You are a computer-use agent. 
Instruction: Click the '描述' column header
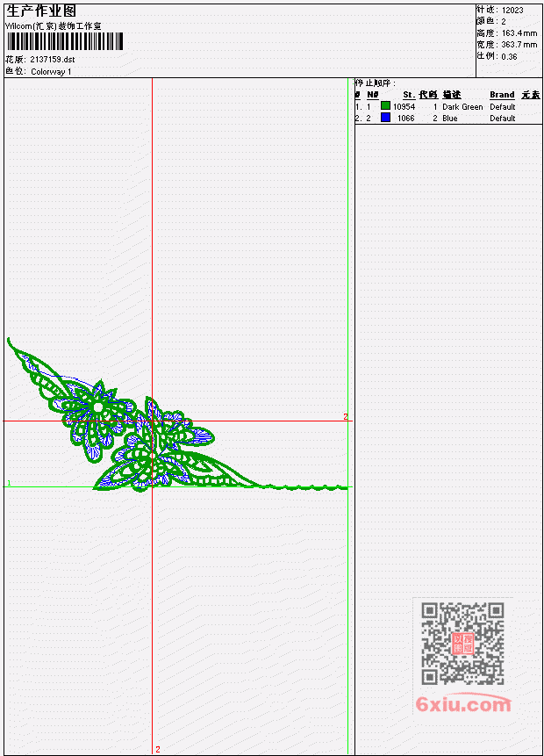click(452, 95)
